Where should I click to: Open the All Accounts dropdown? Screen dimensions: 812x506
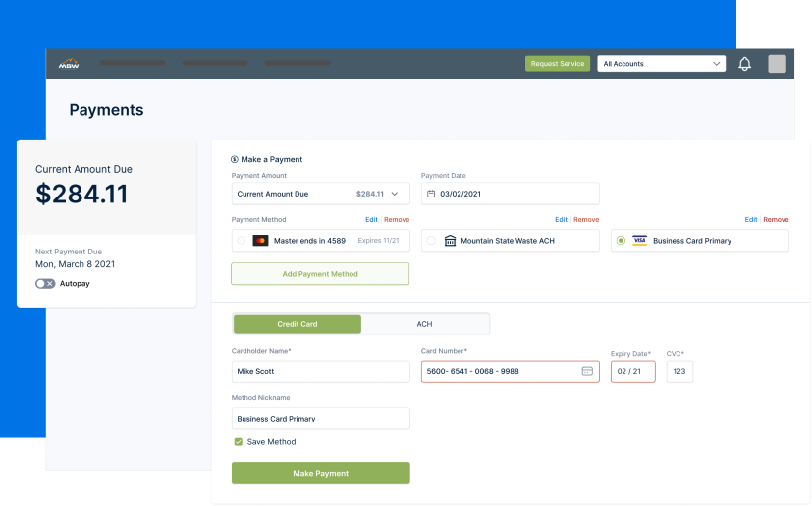[662, 64]
